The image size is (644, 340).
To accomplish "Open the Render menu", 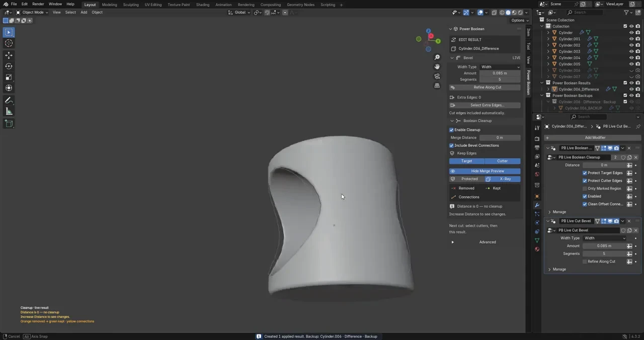I will coord(38,4).
